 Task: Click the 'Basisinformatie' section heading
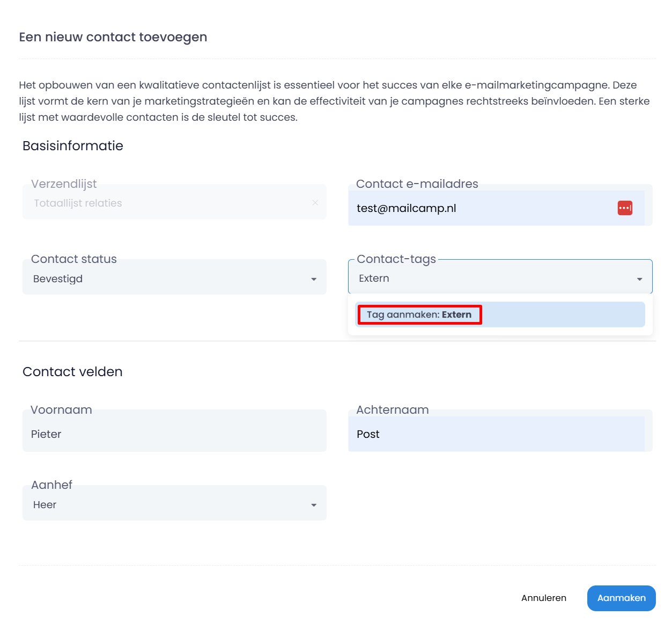tap(73, 146)
